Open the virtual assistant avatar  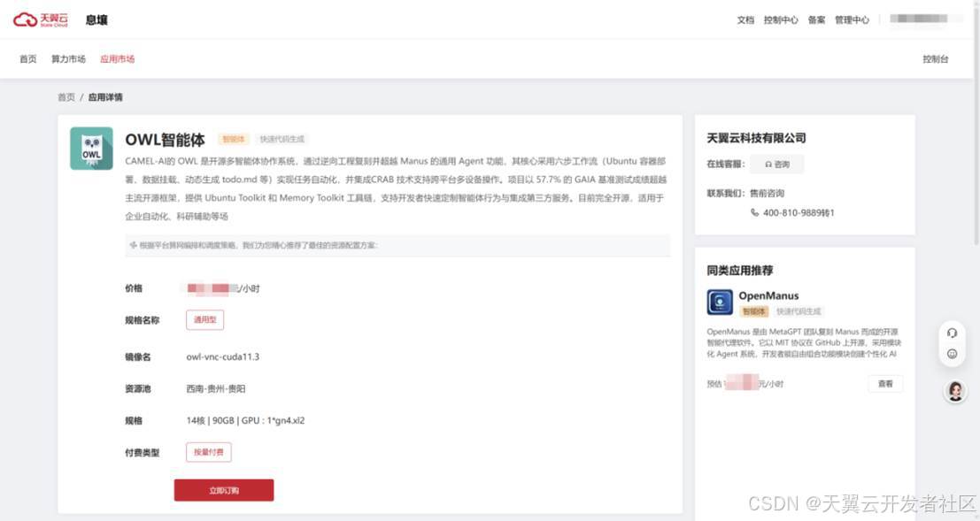(955, 391)
